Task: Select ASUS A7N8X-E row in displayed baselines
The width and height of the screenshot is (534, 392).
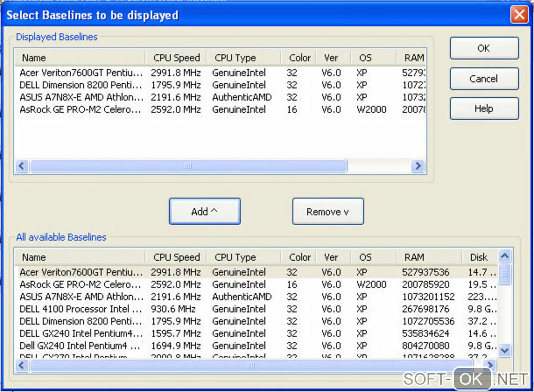Action: [x=81, y=97]
